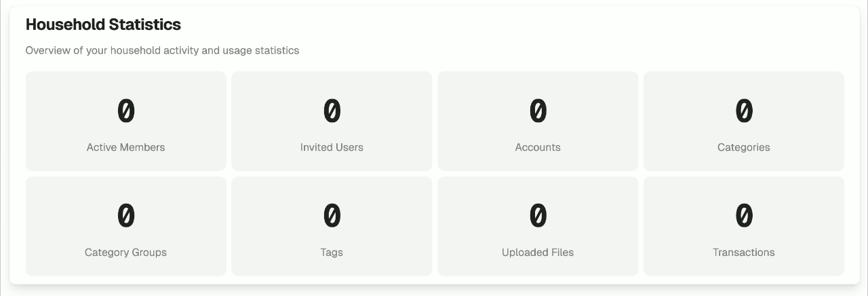Select the Transactions label
The image size is (868, 296).
pos(744,253)
